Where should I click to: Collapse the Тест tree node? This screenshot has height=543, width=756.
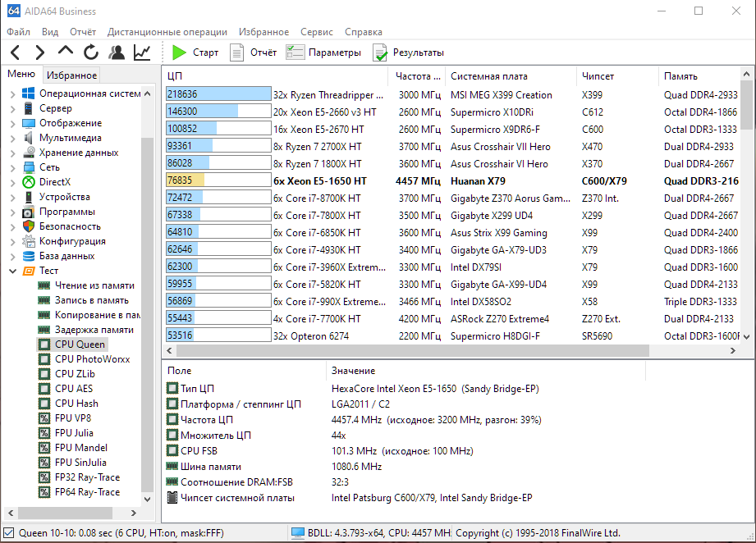pos(13,271)
